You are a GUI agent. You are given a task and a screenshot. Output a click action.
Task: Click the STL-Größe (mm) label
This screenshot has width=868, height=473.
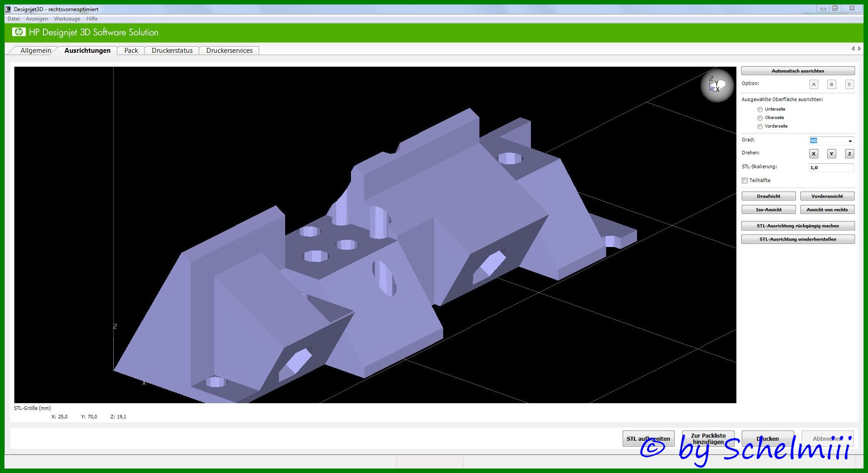[x=32, y=408]
